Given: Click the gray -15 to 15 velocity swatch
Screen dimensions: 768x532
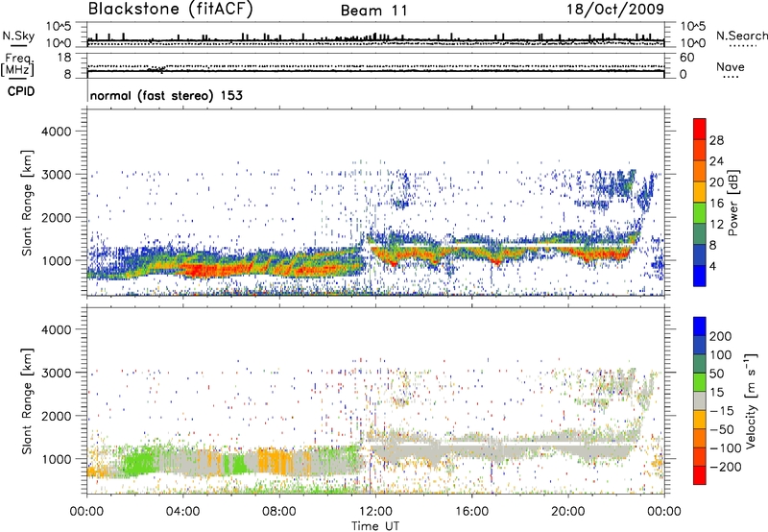Looking at the screenshot, I should [700, 401].
